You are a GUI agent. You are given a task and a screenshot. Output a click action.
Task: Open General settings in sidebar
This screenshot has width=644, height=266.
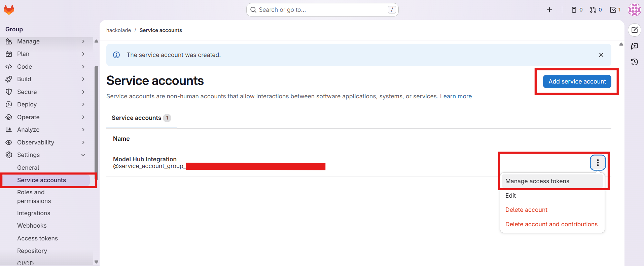pos(28,168)
